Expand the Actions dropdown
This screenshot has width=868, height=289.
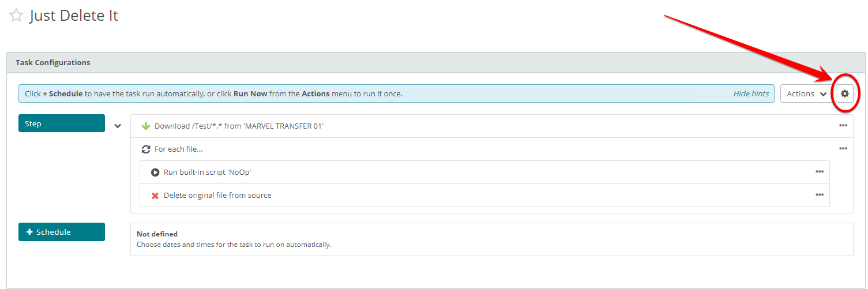coord(807,93)
